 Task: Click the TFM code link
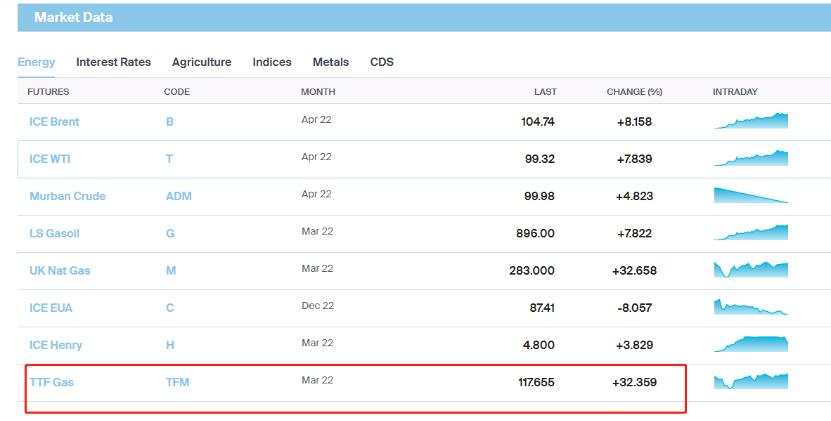click(x=177, y=382)
